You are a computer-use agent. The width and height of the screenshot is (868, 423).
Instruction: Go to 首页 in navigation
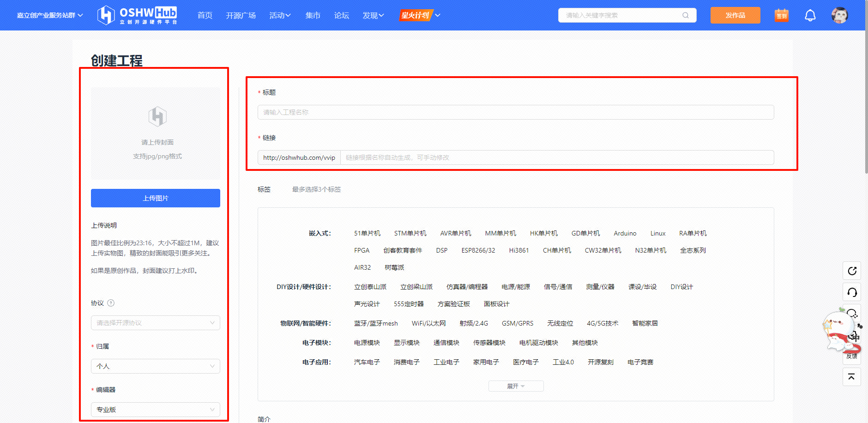click(x=205, y=15)
